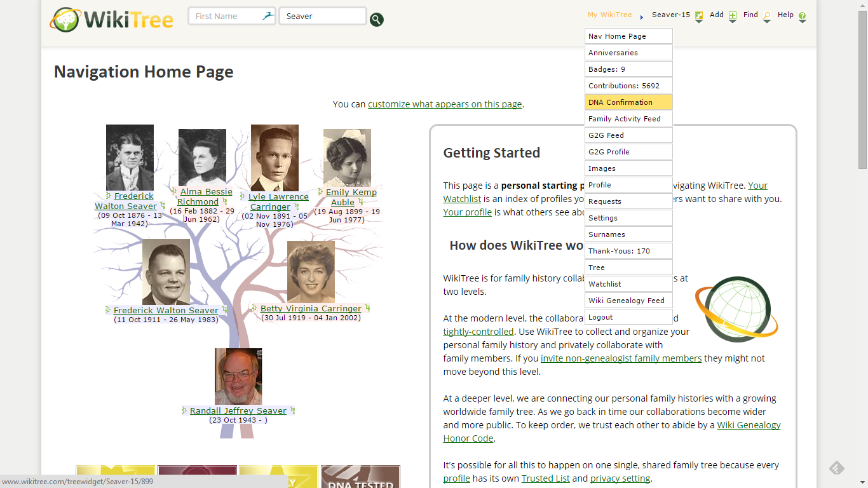Click the question mark icon beside Help

(x=802, y=14)
